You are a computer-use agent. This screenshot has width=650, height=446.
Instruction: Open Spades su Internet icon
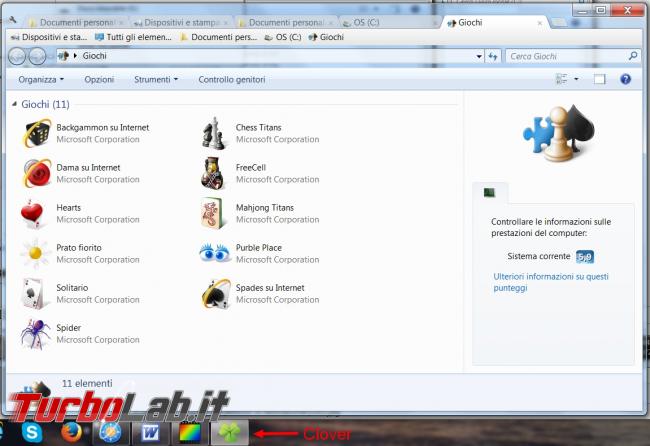tap(216, 293)
